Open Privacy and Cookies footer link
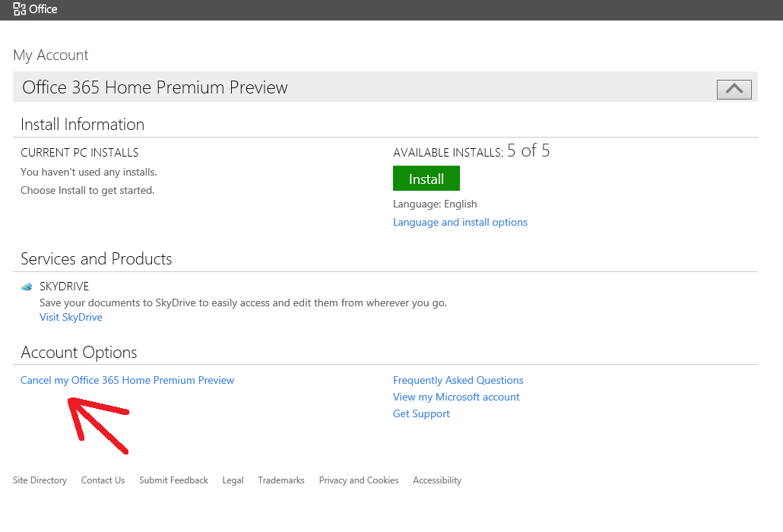 [359, 480]
